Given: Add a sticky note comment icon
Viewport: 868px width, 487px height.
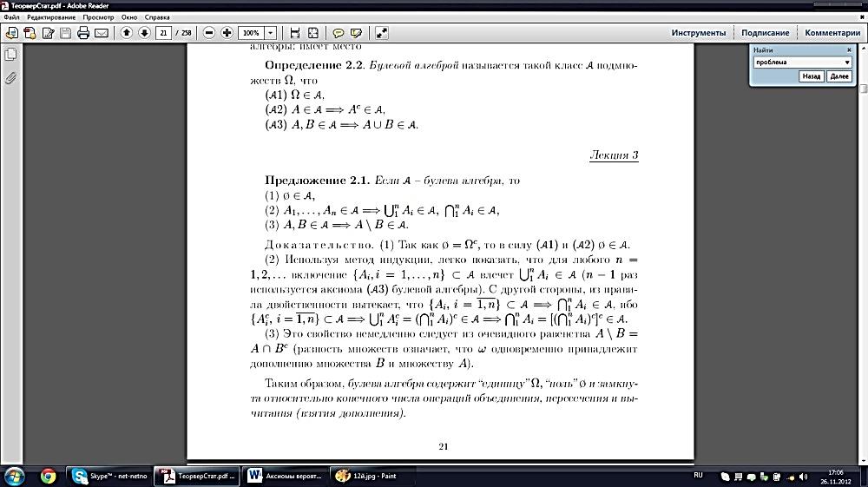Looking at the screenshot, I should (x=338, y=33).
